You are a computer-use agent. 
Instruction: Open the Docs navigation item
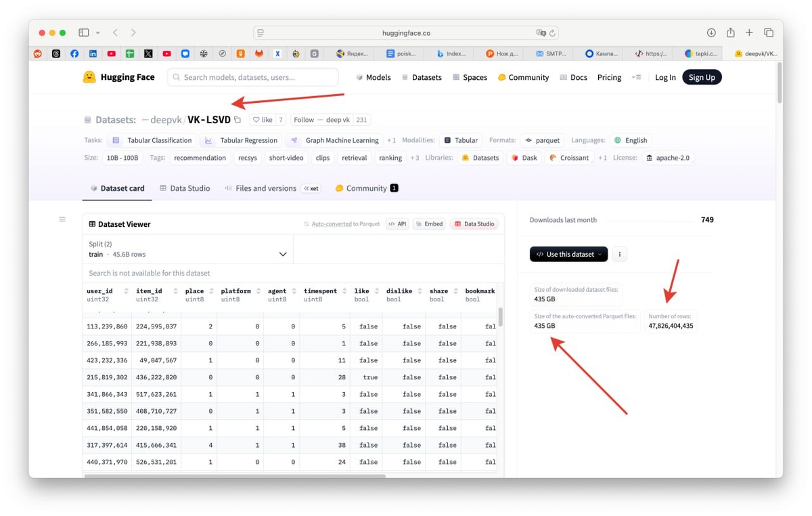click(x=573, y=77)
